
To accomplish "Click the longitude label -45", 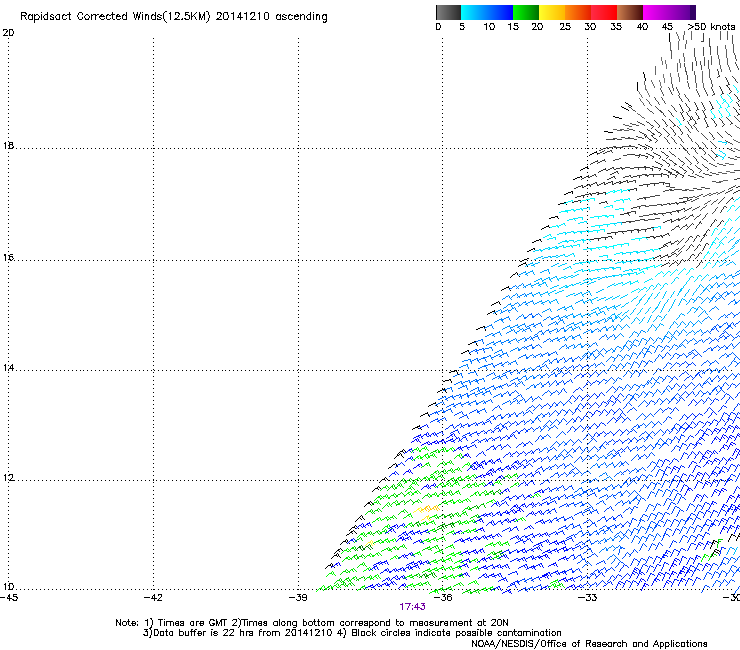I will 9,598.
